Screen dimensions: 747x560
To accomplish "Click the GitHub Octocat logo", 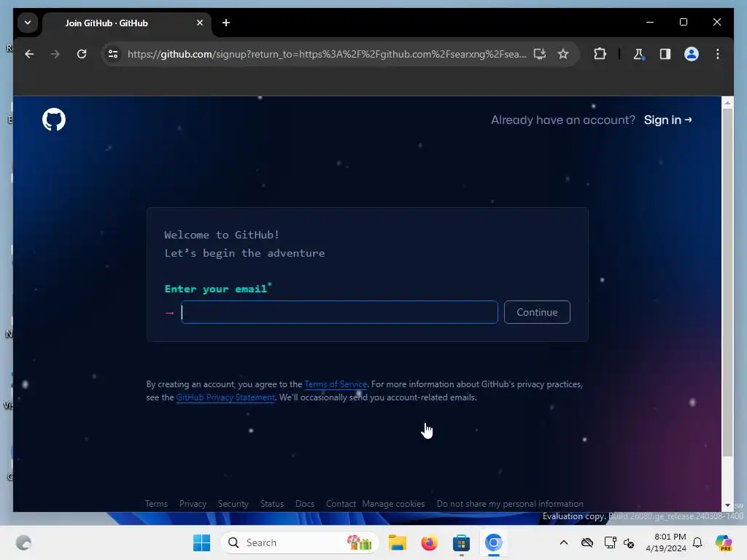I will [54, 120].
